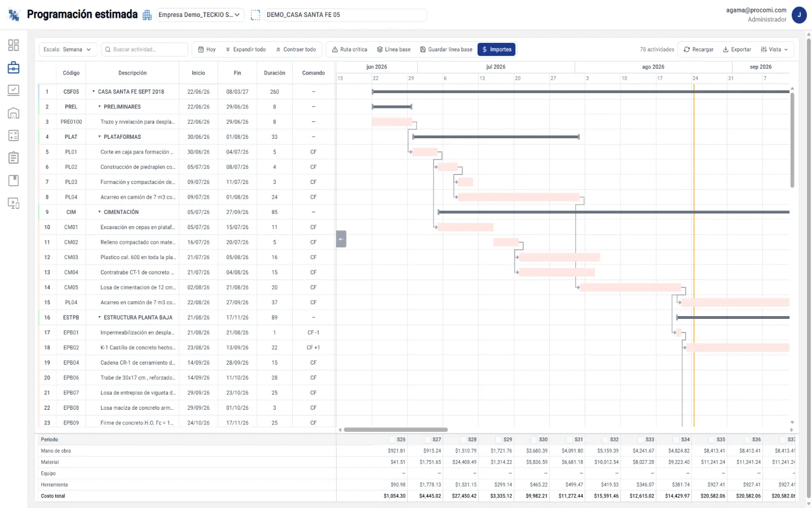Open the Escala: Semana dropdown
812x508 pixels.
tap(68, 50)
